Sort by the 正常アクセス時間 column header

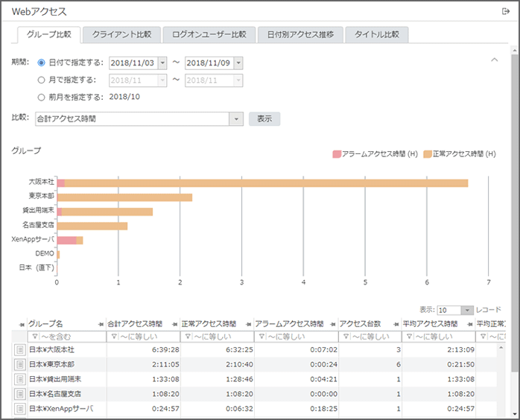click(x=209, y=324)
